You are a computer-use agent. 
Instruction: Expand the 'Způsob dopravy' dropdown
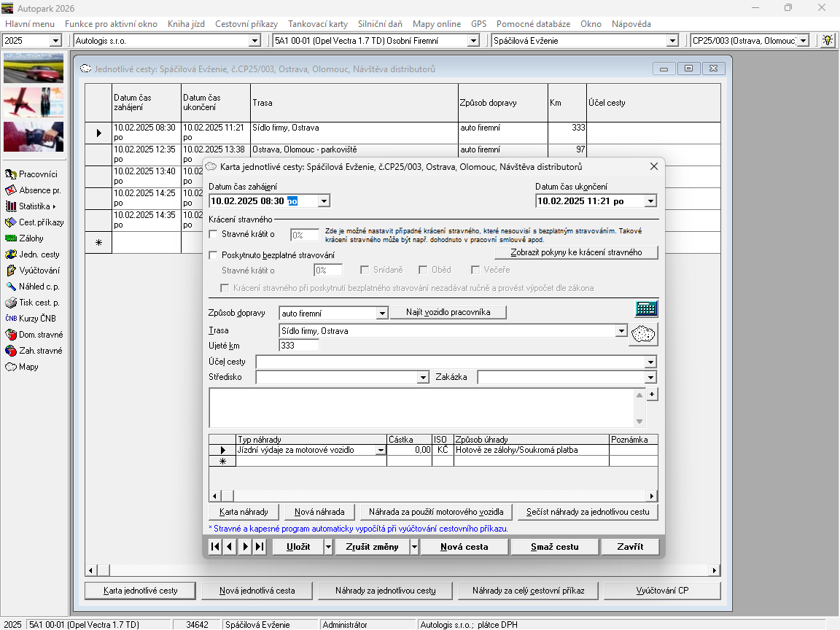(381, 314)
